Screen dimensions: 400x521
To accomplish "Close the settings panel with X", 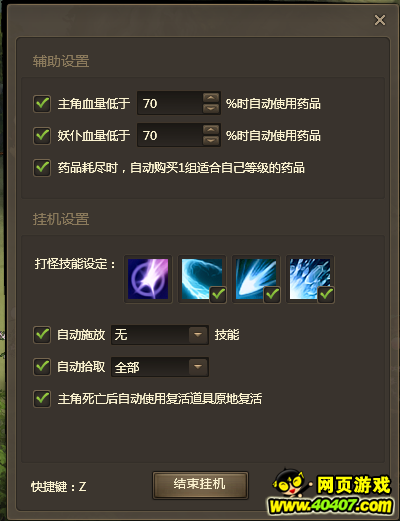I will pyautogui.click(x=380, y=20).
